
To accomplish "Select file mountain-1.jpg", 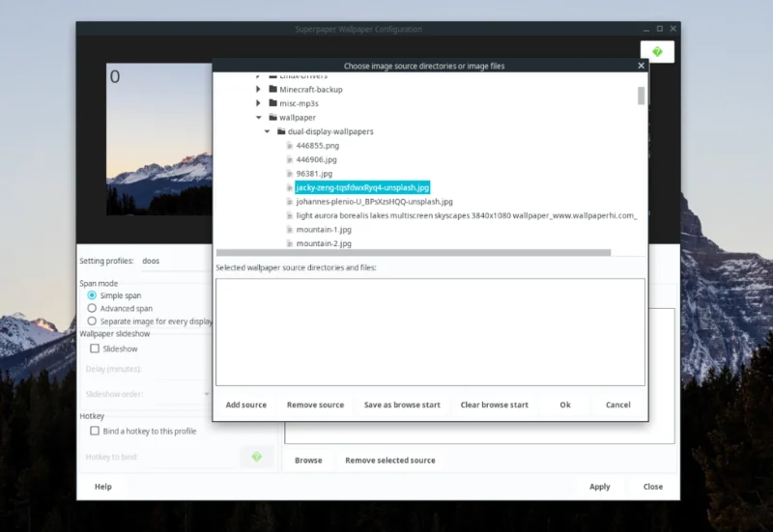I will (x=324, y=230).
